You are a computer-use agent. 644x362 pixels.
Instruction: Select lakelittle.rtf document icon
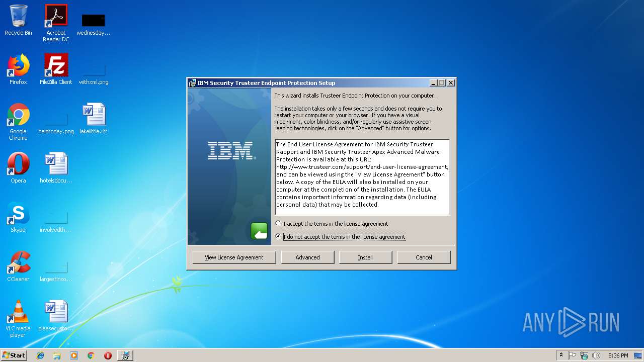click(94, 119)
